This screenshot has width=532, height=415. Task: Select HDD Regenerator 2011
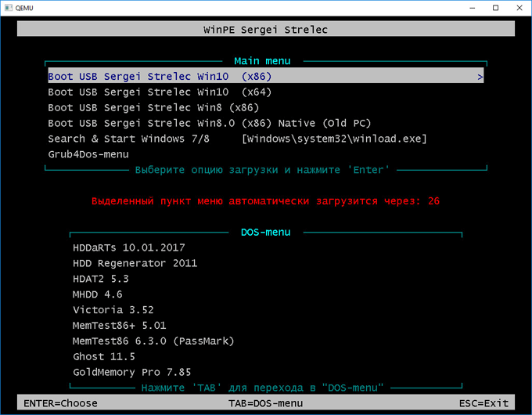click(135, 263)
